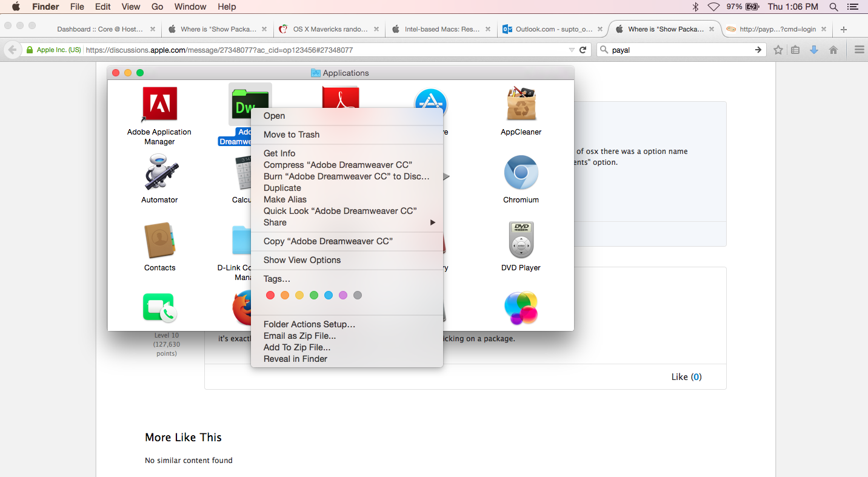Choose Burn "Adobe Dreamweaver CC" to Disc
Viewport: 868px width, 477px height.
[x=347, y=176]
